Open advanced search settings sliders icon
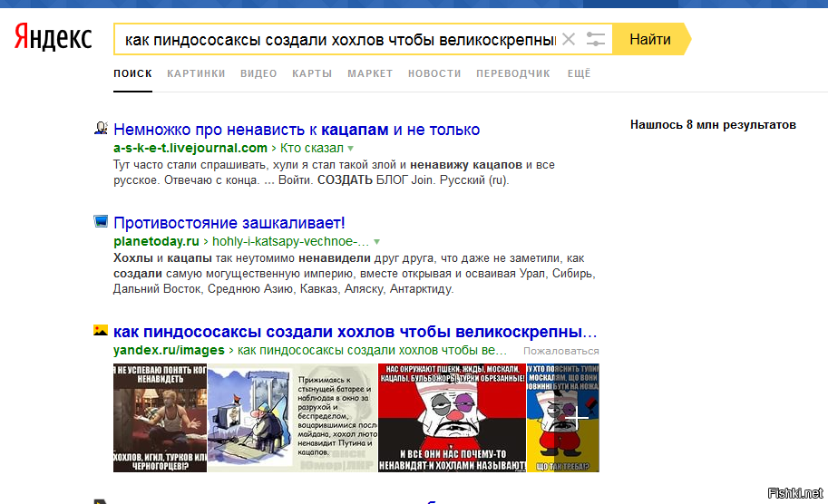The width and height of the screenshot is (828, 504). (x=595, y=39)
